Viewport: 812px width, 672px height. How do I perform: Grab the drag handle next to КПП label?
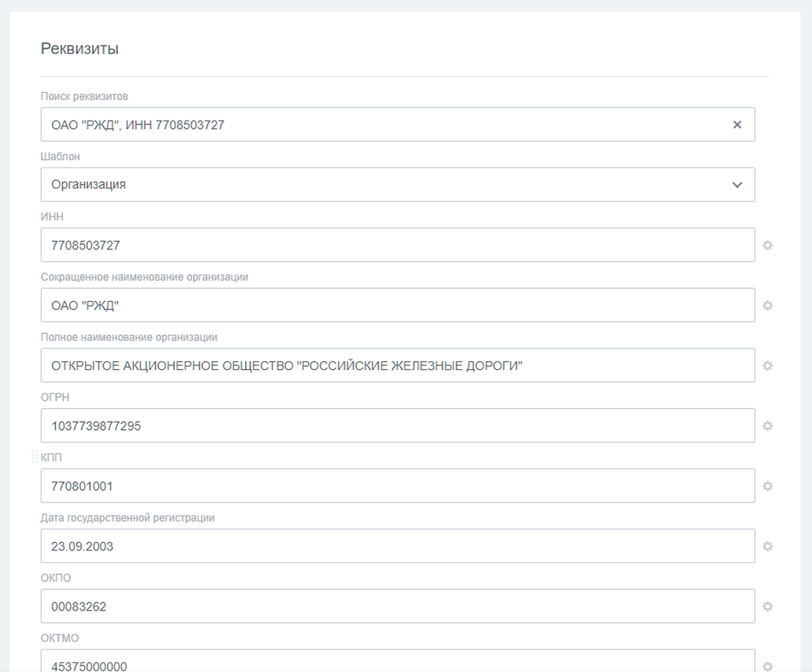(x=34, y=456)
